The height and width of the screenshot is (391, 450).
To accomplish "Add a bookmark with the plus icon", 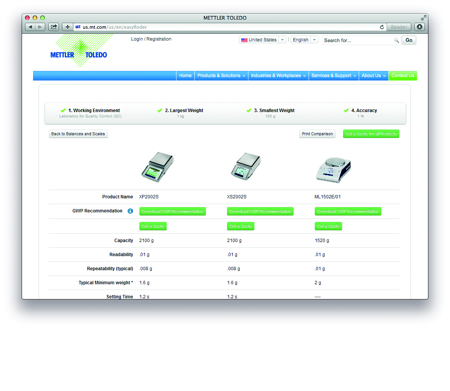I will pyautogui.click(x=67, y=27).
